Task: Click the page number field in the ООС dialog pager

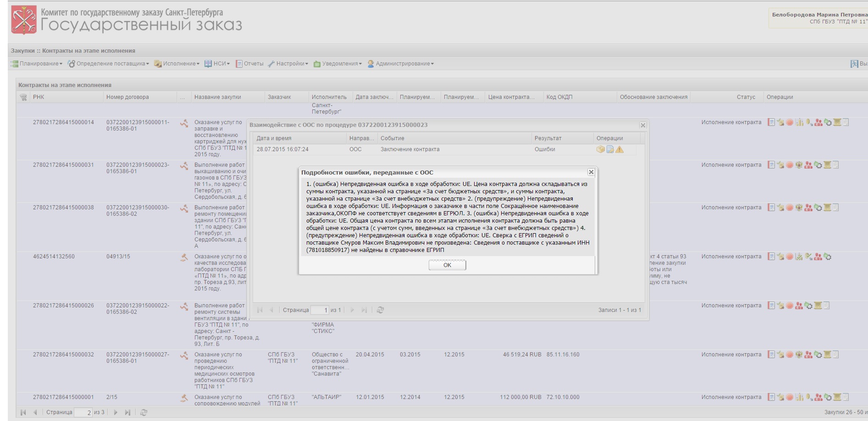Action: tap(320, 310)
